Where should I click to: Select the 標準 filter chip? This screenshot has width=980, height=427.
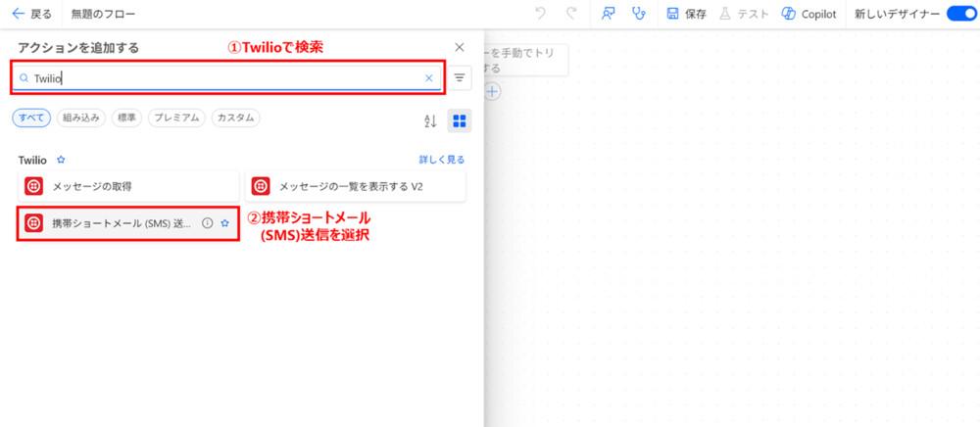point(126,118)
